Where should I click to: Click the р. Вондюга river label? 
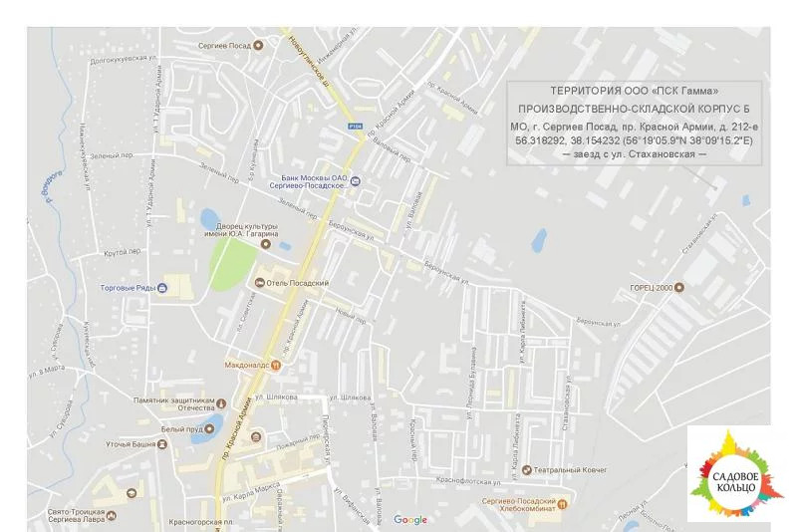[x=55, y=186]
